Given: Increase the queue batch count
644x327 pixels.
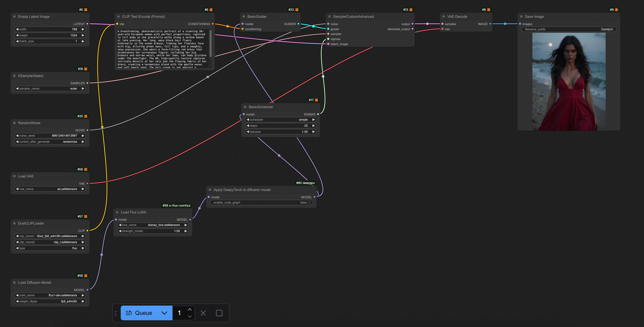Looking at the screenshot, I should (190, 309).
